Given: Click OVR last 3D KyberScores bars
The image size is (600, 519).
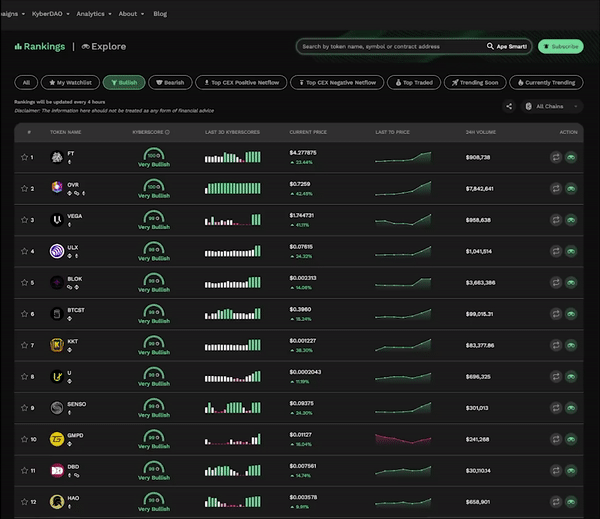Looking at the screenshot, I should 233,188.
